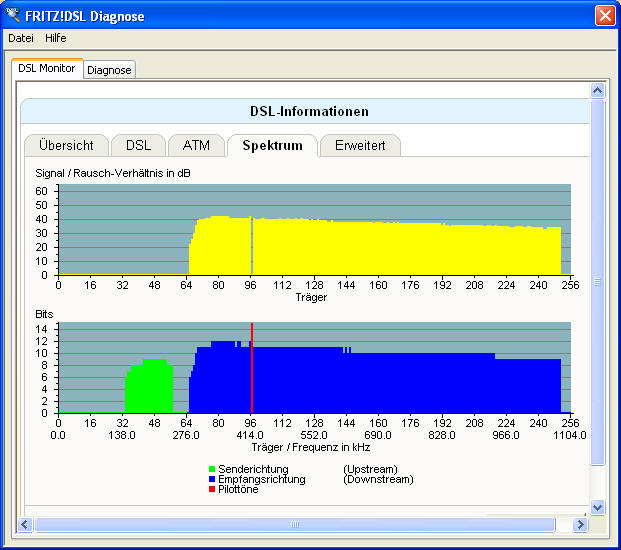Close the FRITZ!DSL Diagnose window
Screen dimensions: 621x550
pos(605,16)
